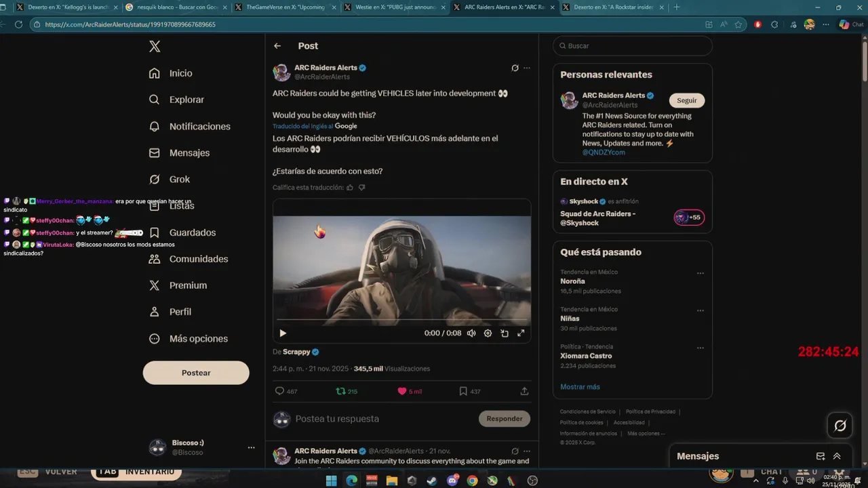This screenshot has width=868, height=488.
Task: Expand Más opciones menu
Action: pyautogui.click(x=189, y=339)
